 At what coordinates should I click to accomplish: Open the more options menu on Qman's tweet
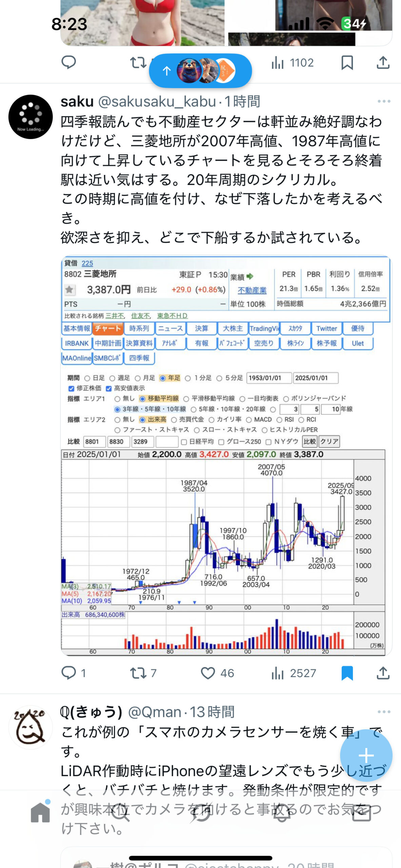(384, 712)
